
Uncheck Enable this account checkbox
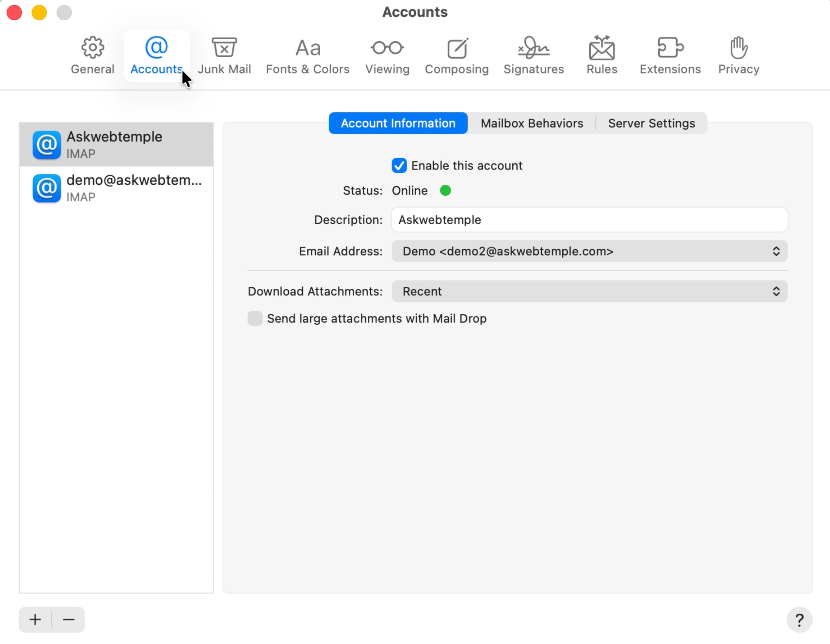tap(399, 166)
